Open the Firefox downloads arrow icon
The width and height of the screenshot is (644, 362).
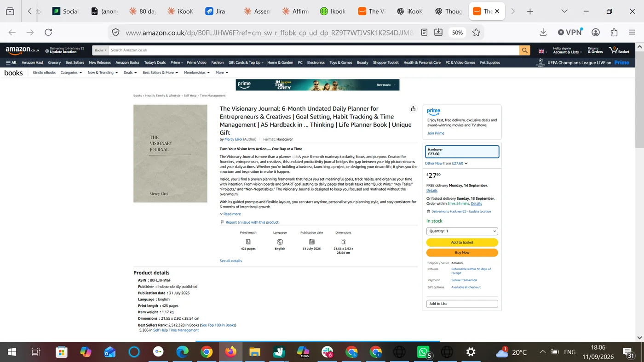click(x=543, y=32)
